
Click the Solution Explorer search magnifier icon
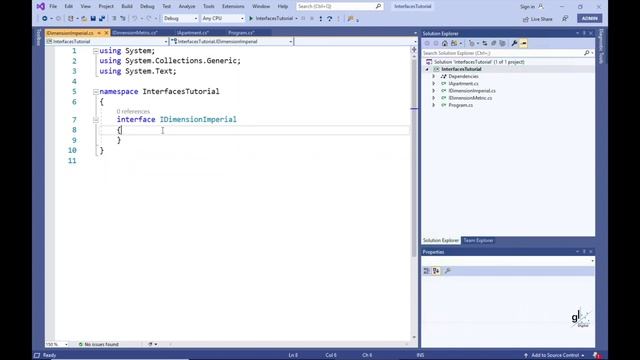(x=587, y=53)
